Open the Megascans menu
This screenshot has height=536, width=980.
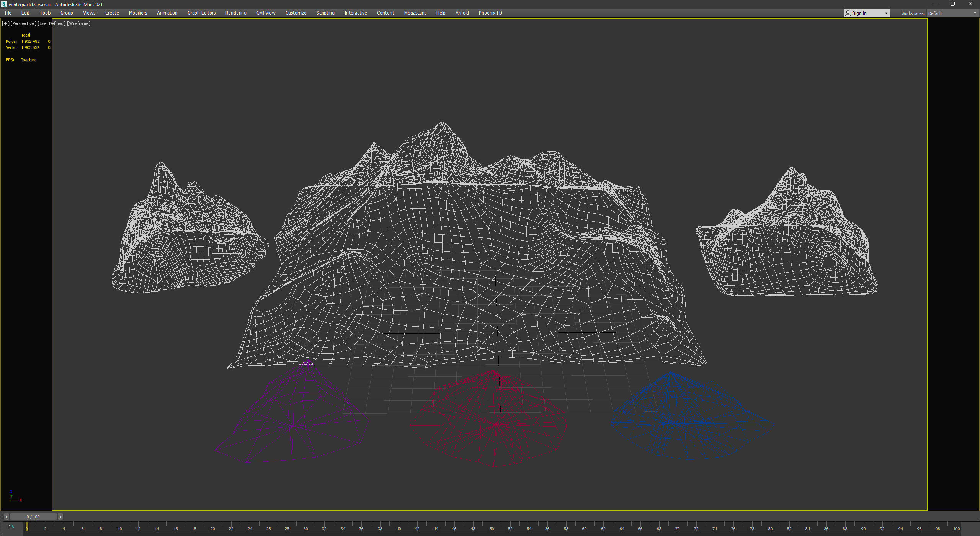tap(415, 13)
